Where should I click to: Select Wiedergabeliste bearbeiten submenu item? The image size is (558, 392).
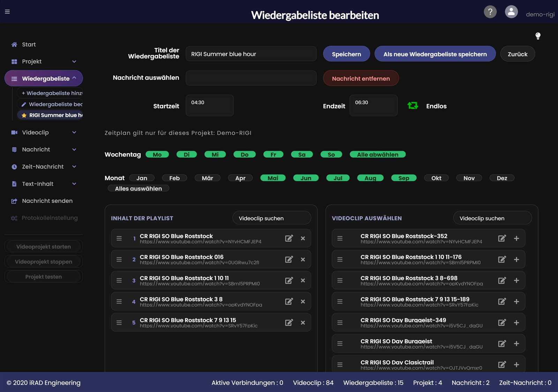[x=50, y=104]
